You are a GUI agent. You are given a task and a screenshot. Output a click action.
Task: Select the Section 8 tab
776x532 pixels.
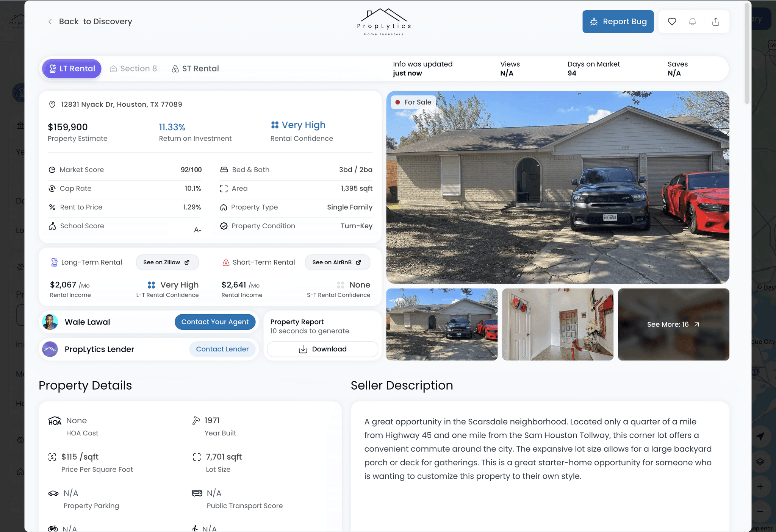pos(133,69)
